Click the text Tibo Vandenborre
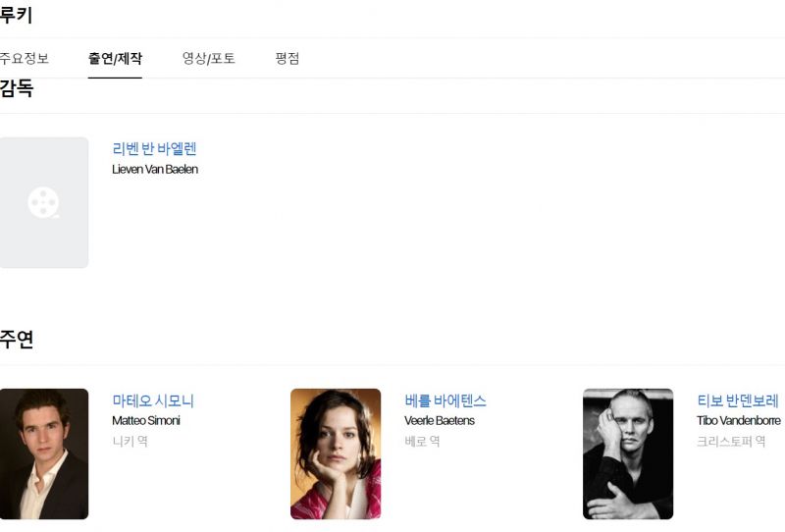Screen dimensions: 785x532 tap(739, 421)
